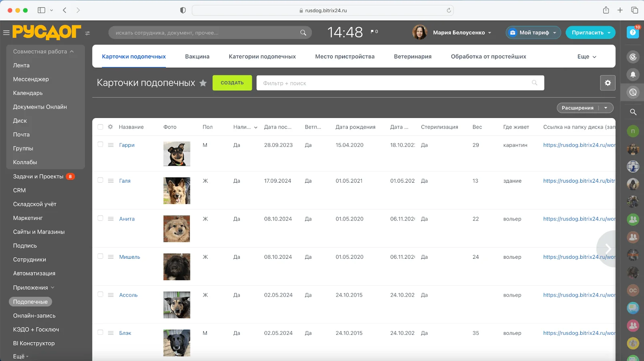Click hamburger menu icon beside logo
The height and width of the screenshot is (361, 644).
(6, 33)
